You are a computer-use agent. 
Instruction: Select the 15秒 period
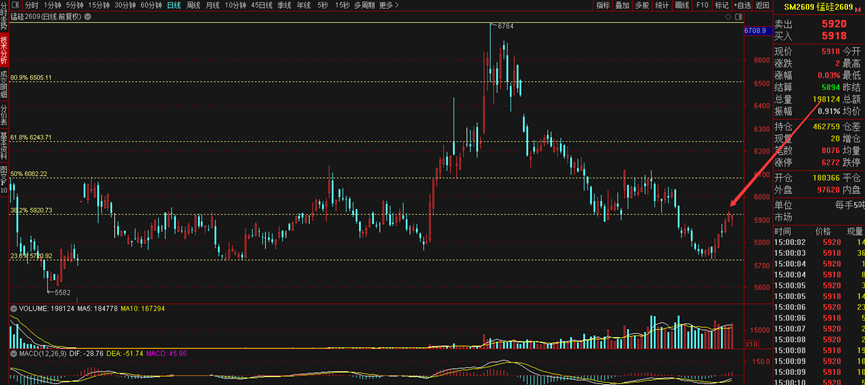tap(342, 6)
